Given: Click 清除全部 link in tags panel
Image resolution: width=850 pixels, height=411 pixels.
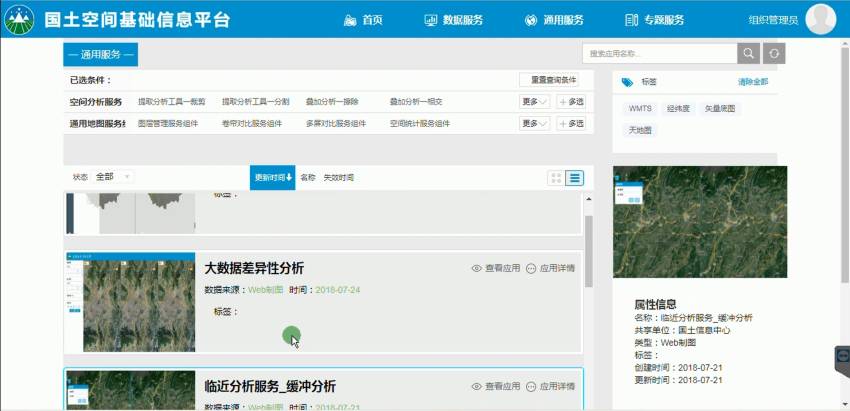Looking at the screenshot, I should click(752, 82).
